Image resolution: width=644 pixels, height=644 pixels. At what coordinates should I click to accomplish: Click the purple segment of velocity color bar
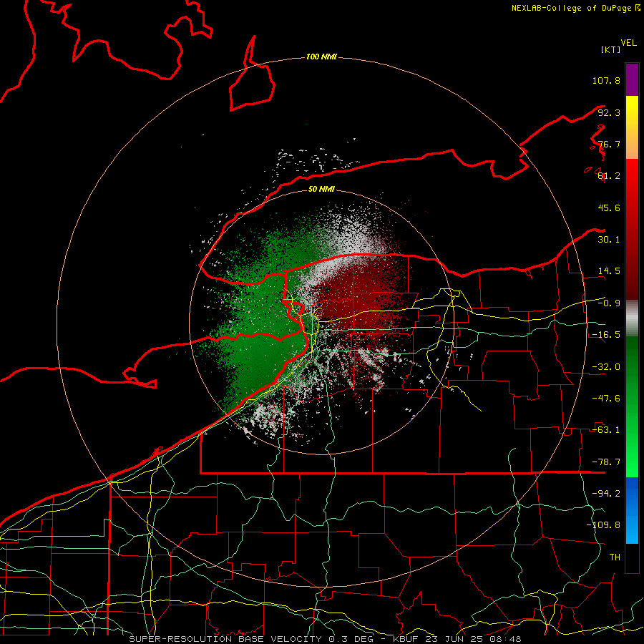(632, 79)
